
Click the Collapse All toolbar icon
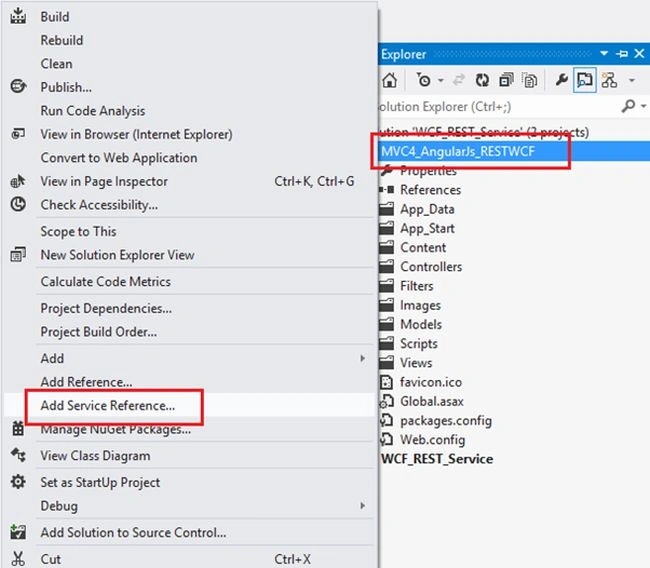(x=506, y=80)
